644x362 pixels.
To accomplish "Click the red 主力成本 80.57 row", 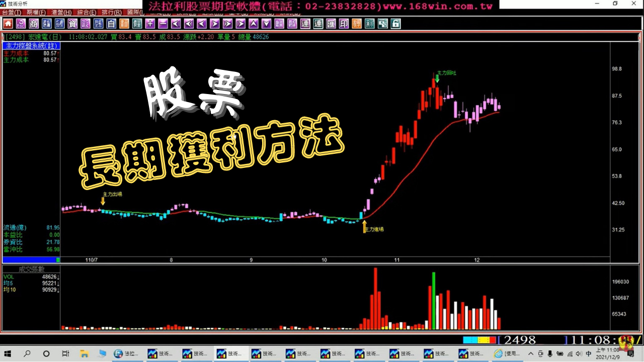I will [31, 53].
